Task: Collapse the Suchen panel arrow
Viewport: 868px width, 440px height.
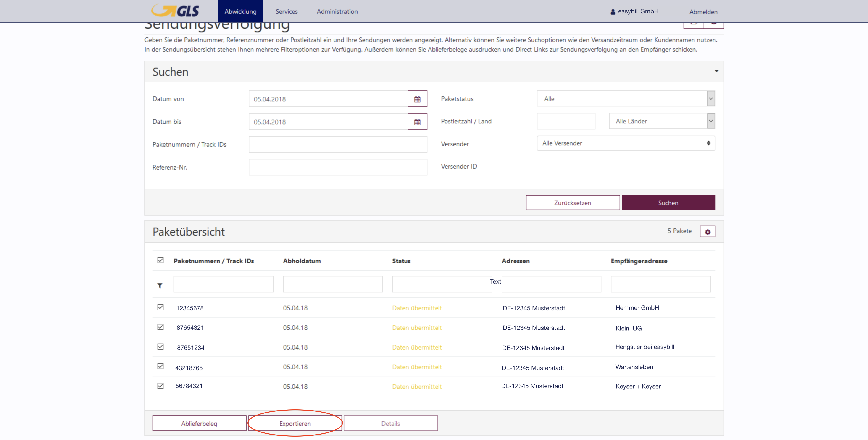Action: tap(716, 71)
